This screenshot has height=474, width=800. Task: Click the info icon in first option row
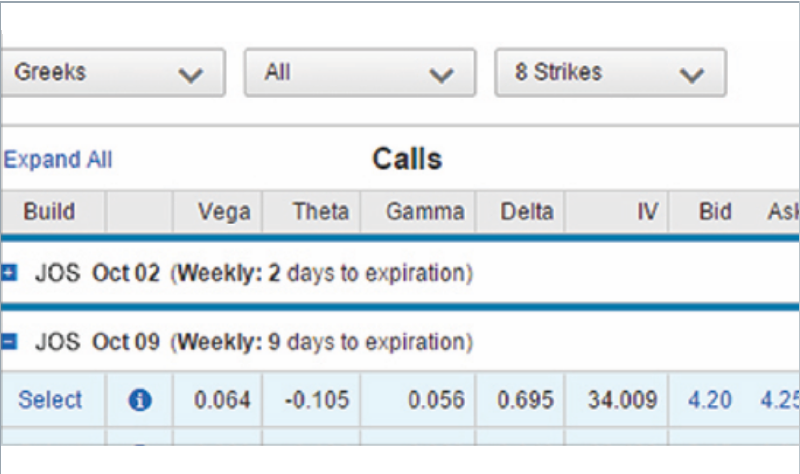pos(140,400)
